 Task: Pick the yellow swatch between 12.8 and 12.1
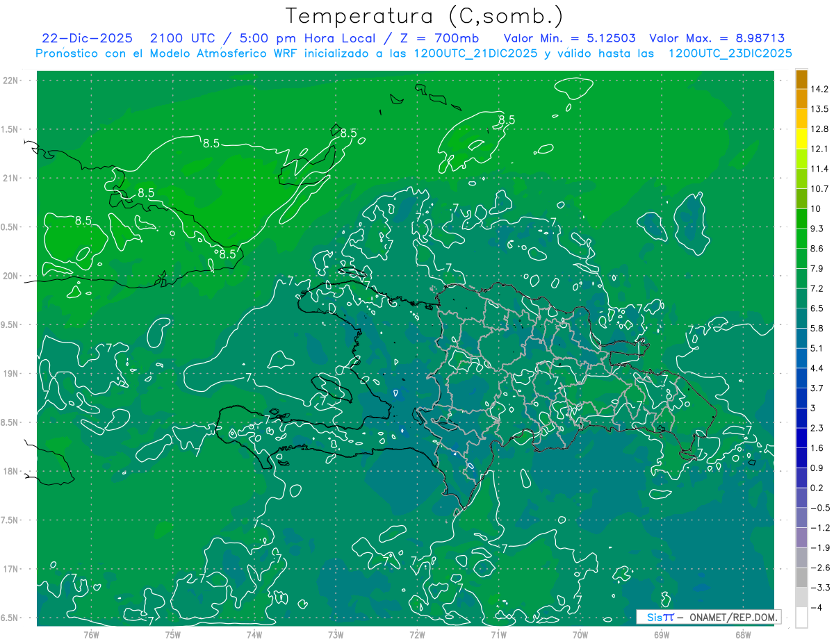point(801,139)
